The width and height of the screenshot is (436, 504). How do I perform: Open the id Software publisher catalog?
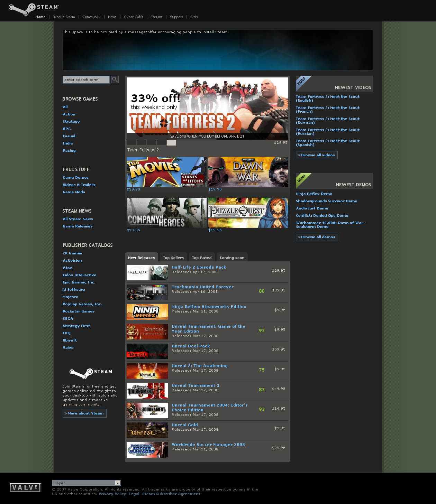[74, 290]
